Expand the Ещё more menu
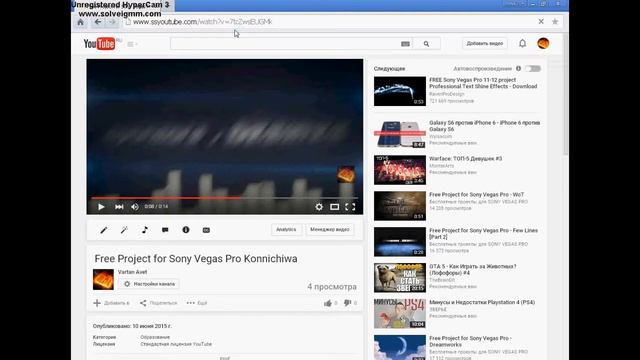 197,303
